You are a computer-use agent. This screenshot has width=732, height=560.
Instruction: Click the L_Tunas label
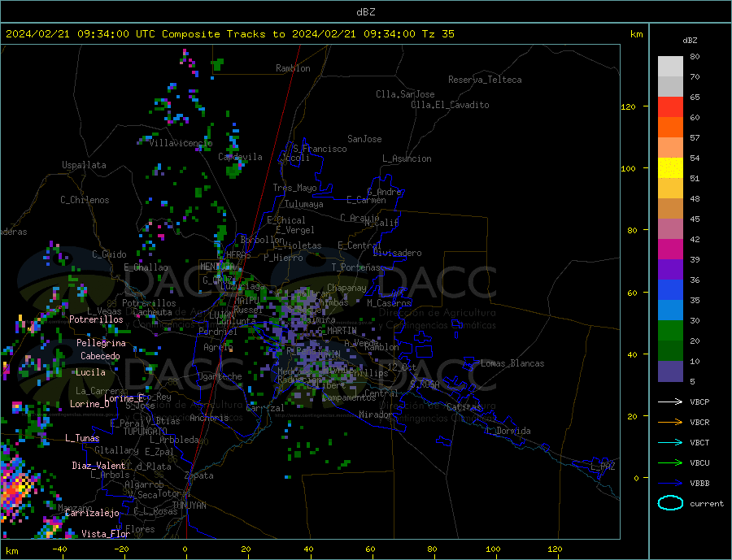(x=82, y=438)
